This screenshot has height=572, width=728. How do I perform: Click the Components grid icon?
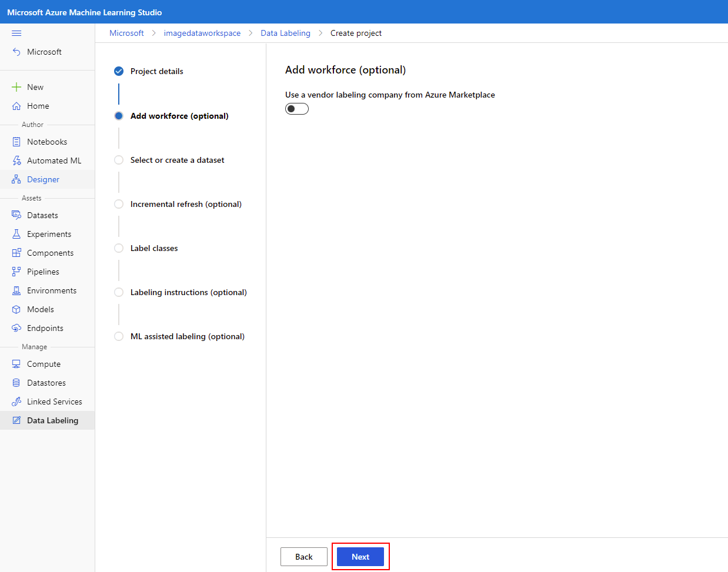click(16, 253)
